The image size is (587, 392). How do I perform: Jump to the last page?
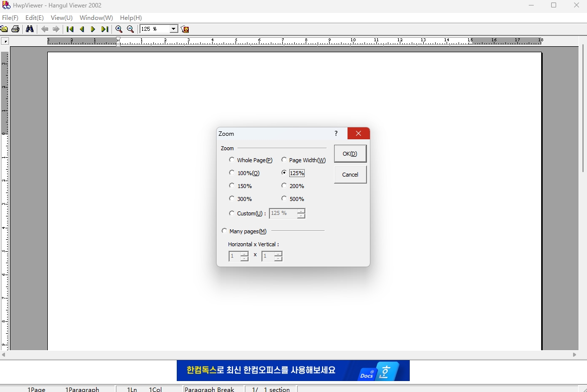click(105, 29)
